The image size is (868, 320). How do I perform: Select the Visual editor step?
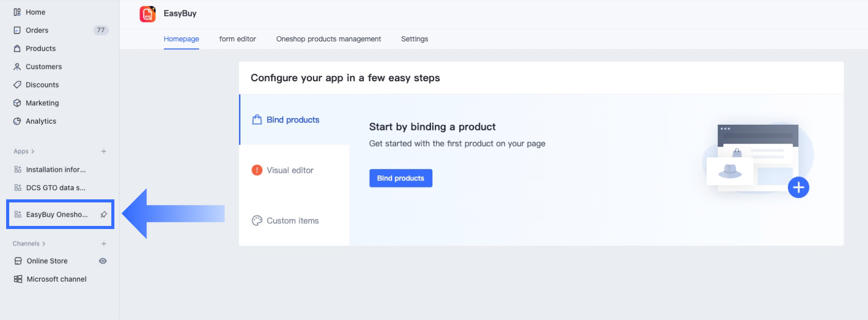pyautogui.click(x=290, y=170)
